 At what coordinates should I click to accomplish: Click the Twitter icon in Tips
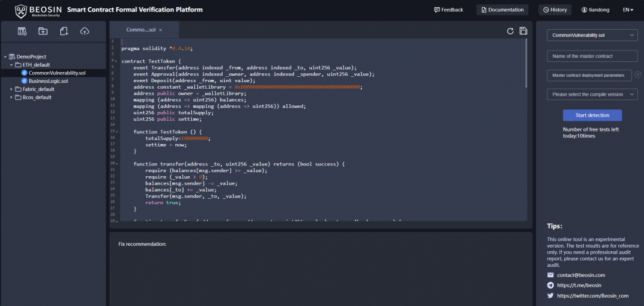(550, 295)
